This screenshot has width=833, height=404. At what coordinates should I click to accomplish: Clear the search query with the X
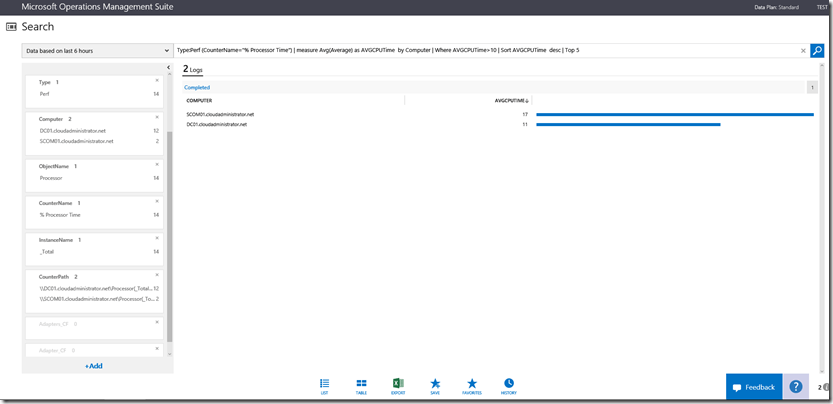(802, 50)
